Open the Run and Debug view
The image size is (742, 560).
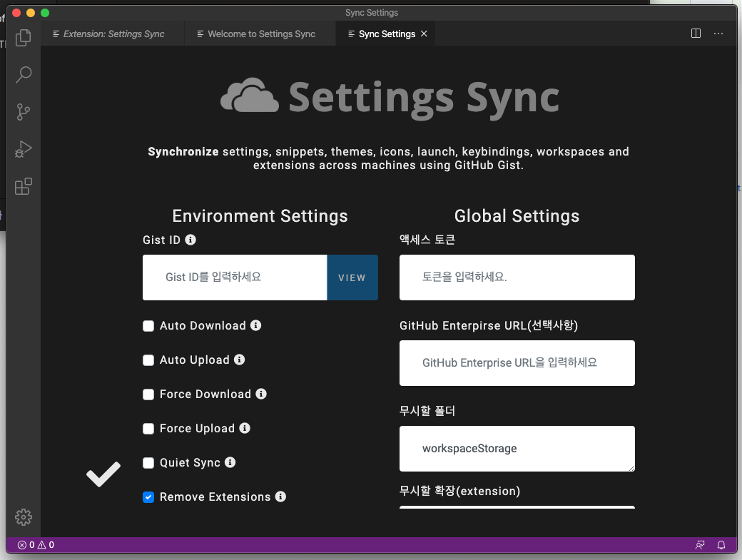click(x=23, y=149)
